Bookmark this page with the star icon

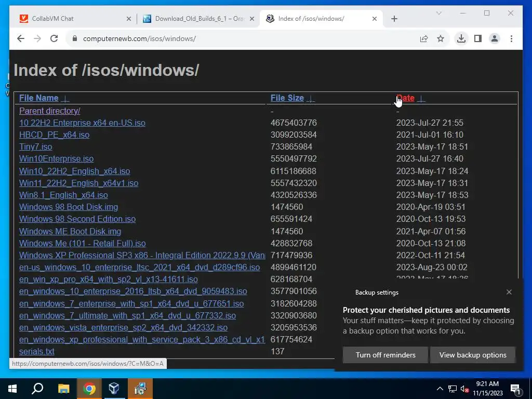(x=441, y=38)
